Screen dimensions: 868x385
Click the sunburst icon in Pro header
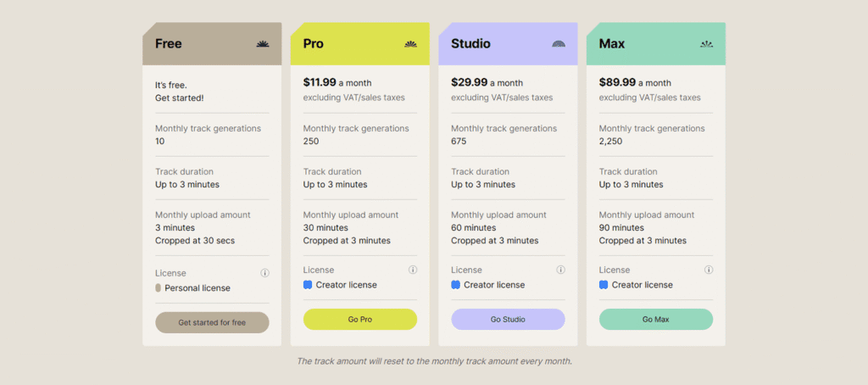pyautogui.click(x=411, y=44)
